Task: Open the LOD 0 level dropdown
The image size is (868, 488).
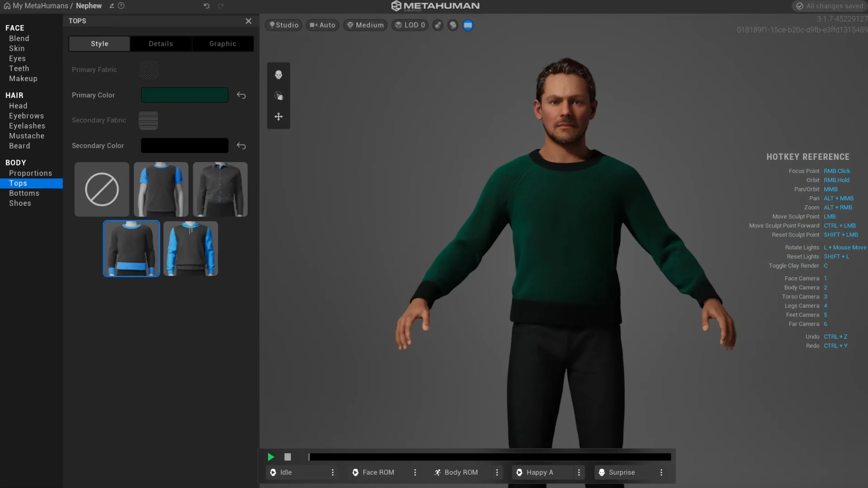Action: [410, 25]
